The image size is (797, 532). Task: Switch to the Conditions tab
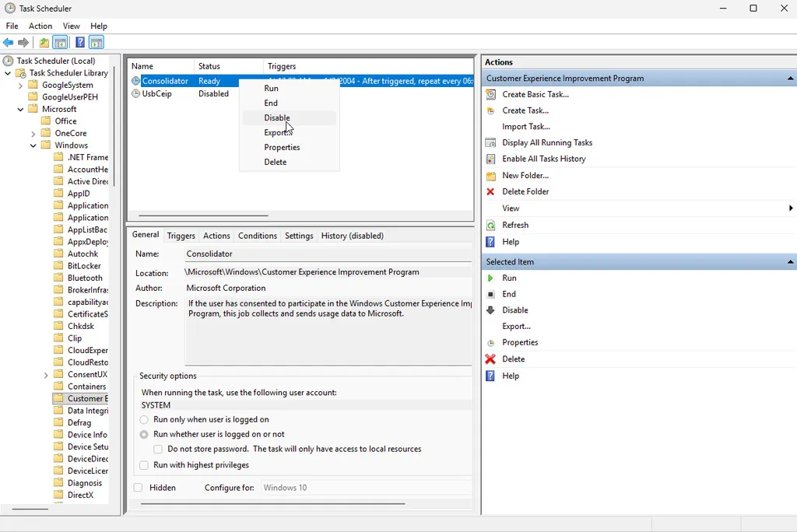257,235
